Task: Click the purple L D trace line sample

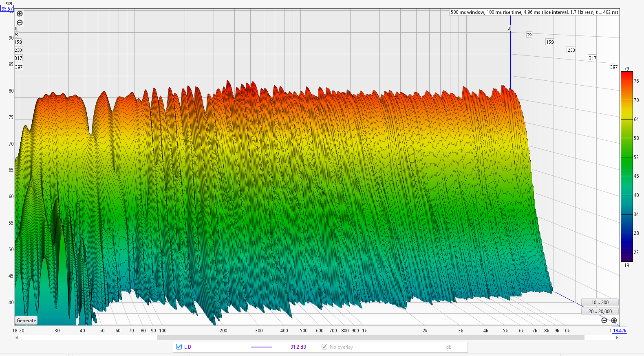Action: [x=261, y=347]
